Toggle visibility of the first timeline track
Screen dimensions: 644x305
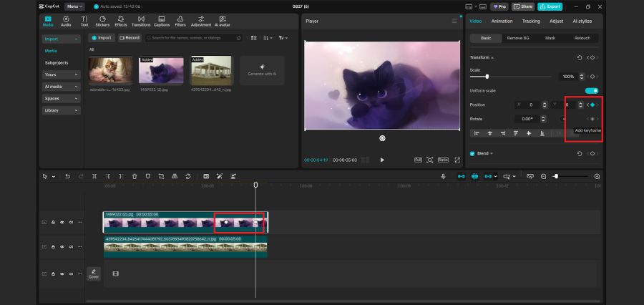pyautogui.click(x=62, y=223)
